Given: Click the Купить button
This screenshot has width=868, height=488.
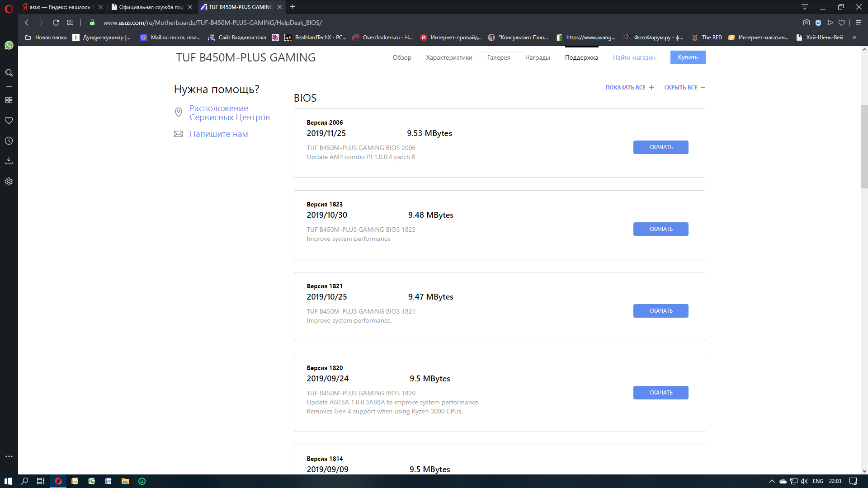Looking at the screenshot, I should click(687, 57).
